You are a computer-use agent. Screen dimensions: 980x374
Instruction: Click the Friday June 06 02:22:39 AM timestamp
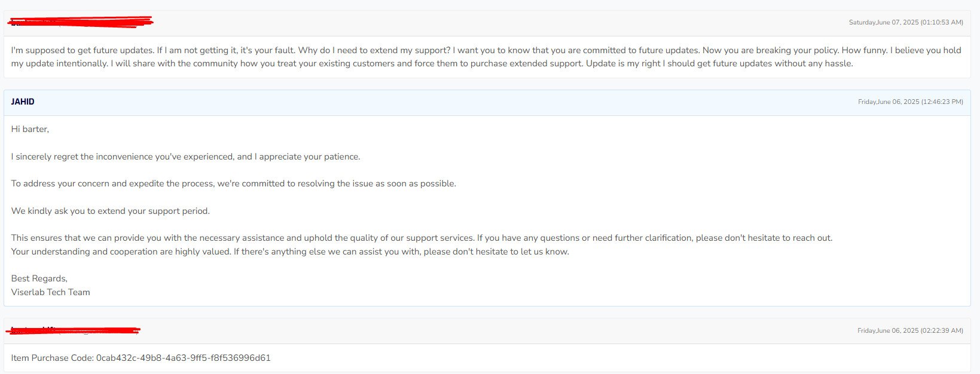pos(910,330)
